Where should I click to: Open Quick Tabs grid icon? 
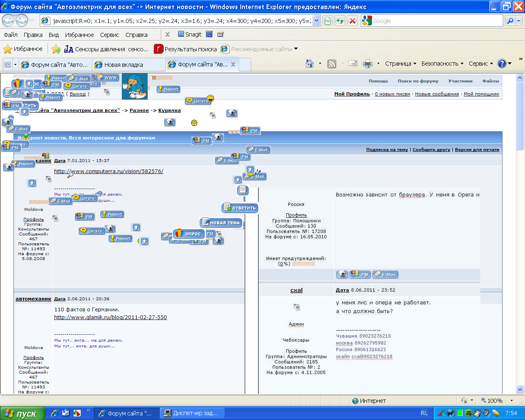tap(7, 64)
